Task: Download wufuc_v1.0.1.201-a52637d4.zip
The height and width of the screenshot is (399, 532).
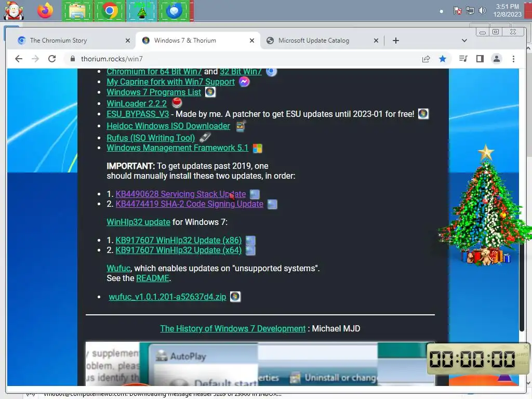Action: [x=167, y=297]
